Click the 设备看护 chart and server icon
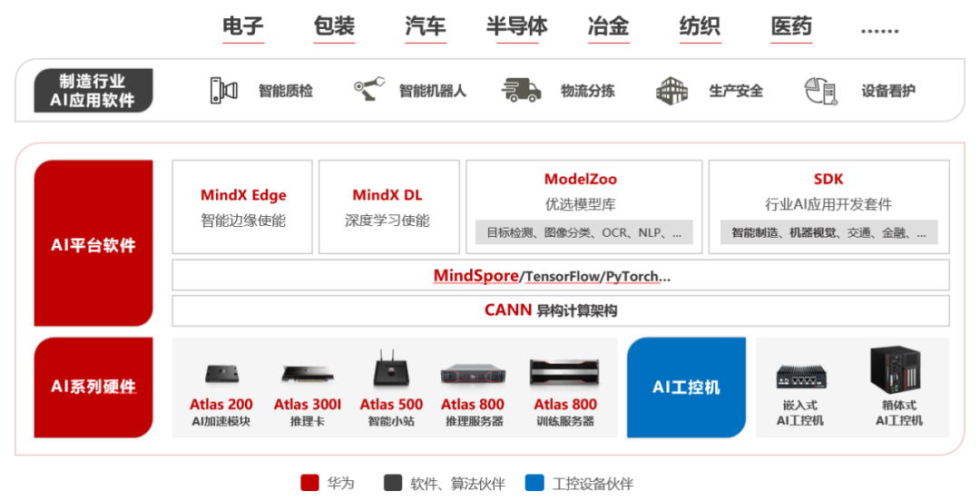Viewport: 980px width, 501px height. (x=820, y=92)
